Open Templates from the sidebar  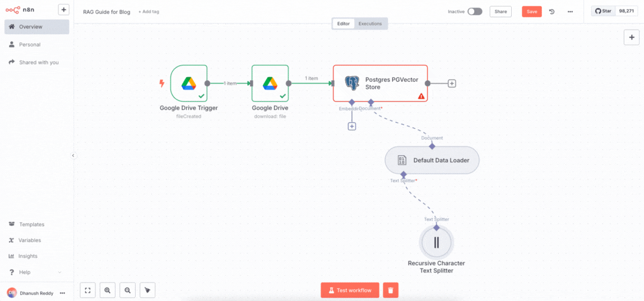[x=31, y=224]
